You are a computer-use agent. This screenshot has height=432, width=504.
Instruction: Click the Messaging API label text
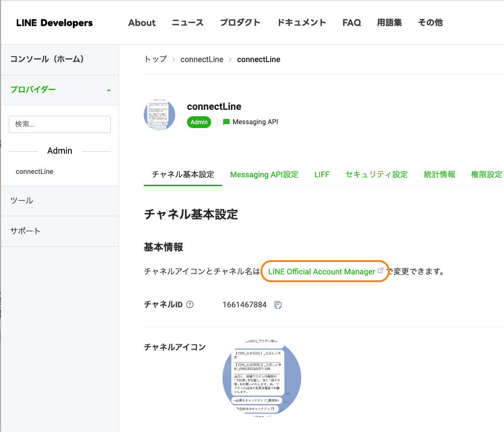pos(255,122)
